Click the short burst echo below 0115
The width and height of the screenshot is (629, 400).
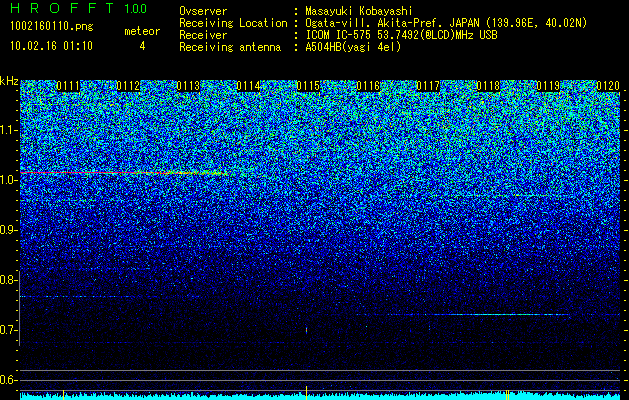306,331
